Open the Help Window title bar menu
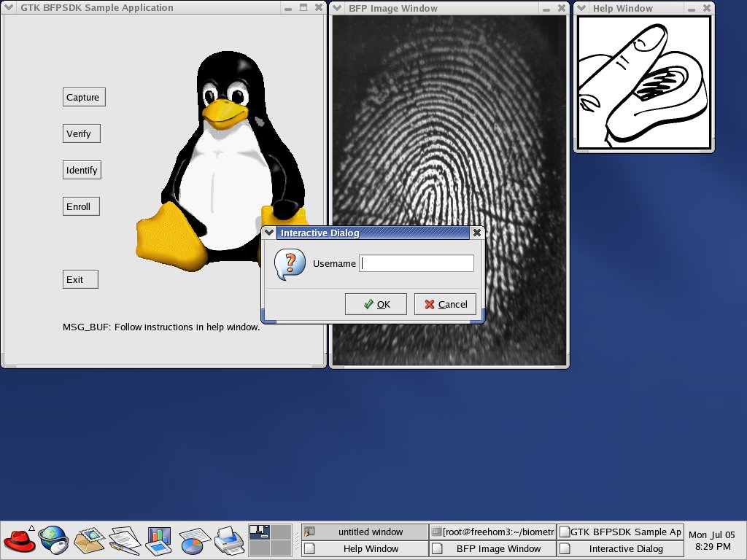This screenshot has width=747, height=560. pos(582,8)
